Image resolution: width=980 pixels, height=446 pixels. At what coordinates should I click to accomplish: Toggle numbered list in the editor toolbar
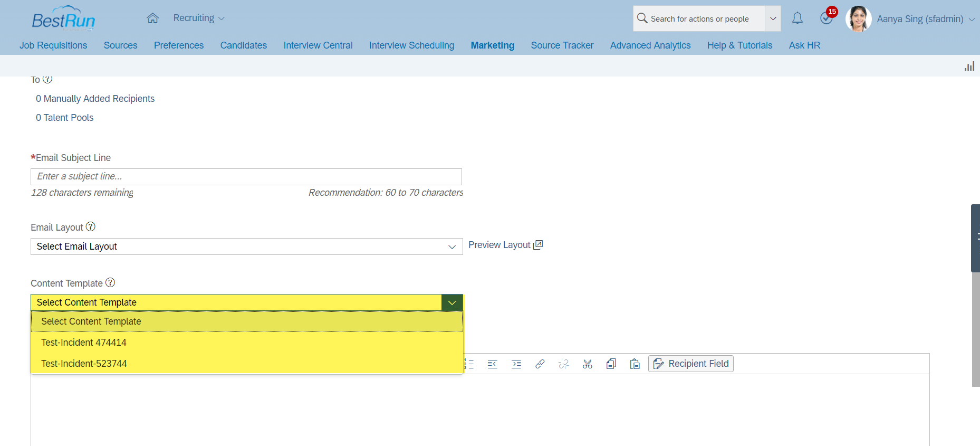469,364
